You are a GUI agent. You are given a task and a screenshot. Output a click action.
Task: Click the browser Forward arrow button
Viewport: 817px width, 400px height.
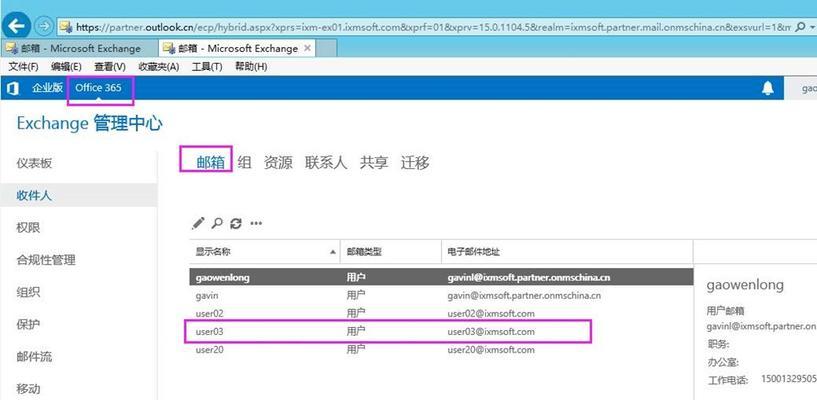(x=45, y=27)
